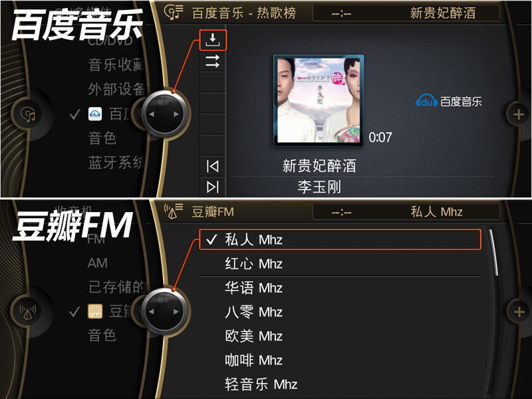The width and height of the screenshot is (532, 399).
Task: Skip to the previous track
Action: pyautogui.click(x=212, y=166)
